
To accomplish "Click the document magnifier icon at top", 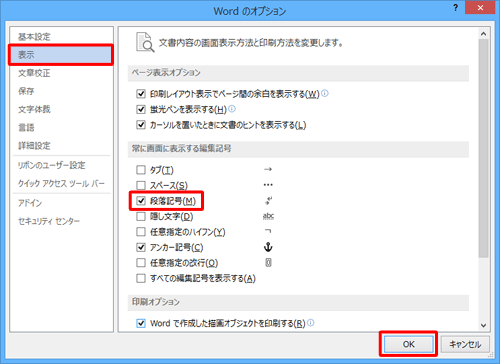I will (x=145, y=42).
